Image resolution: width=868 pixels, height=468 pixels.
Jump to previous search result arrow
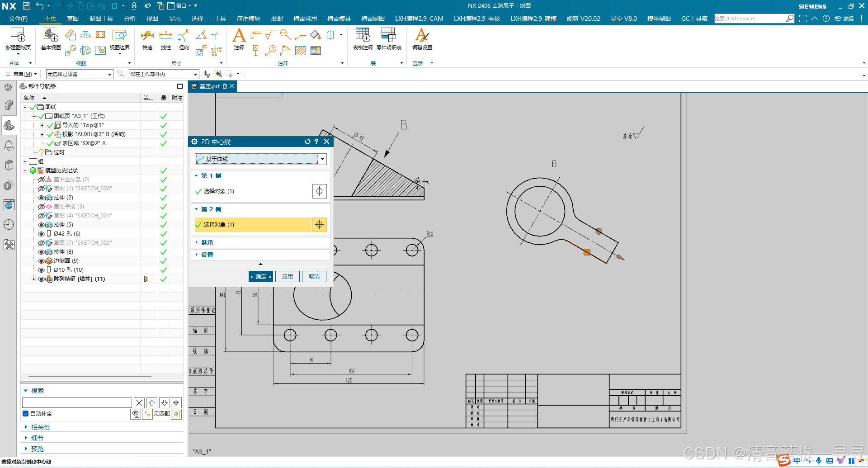(152, 402)
